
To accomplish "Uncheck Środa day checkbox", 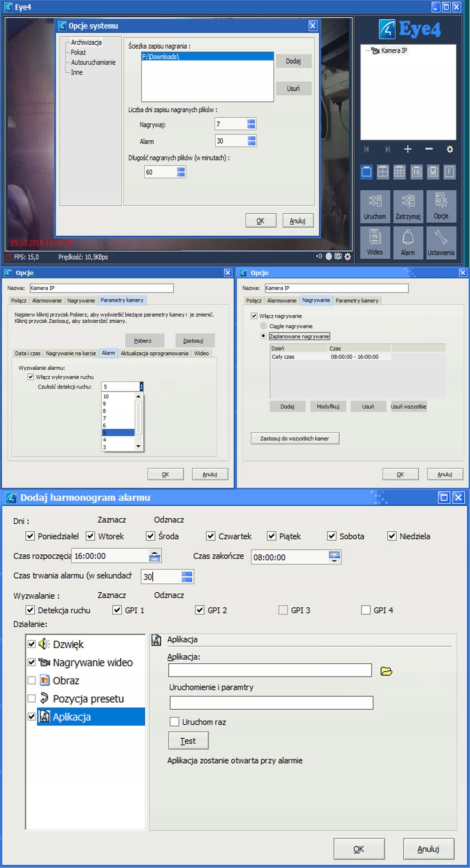I will click(x=150, y=536).
